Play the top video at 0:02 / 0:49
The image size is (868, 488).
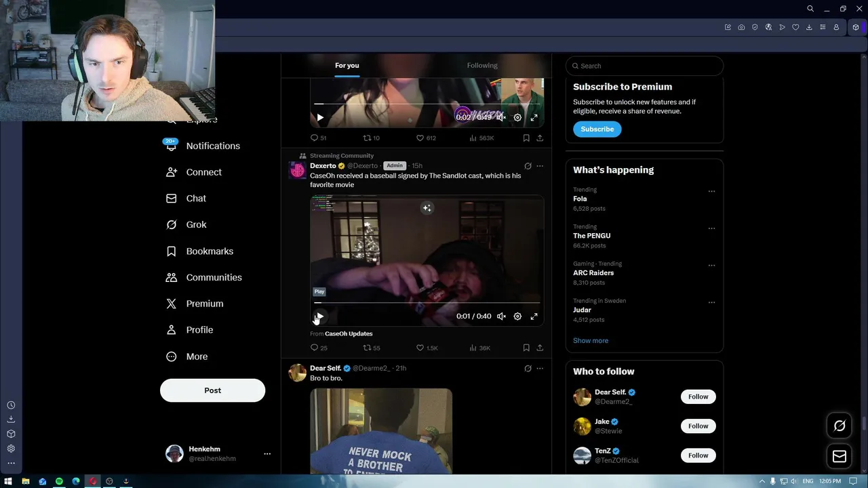click(x=320, y=117)
